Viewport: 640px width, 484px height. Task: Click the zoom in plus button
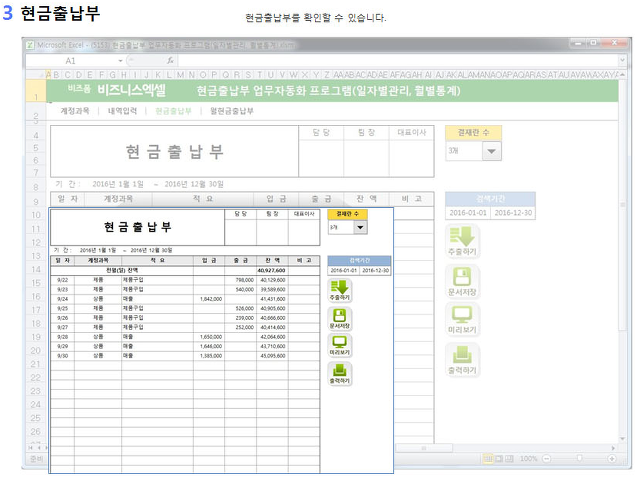click(611, 459)
